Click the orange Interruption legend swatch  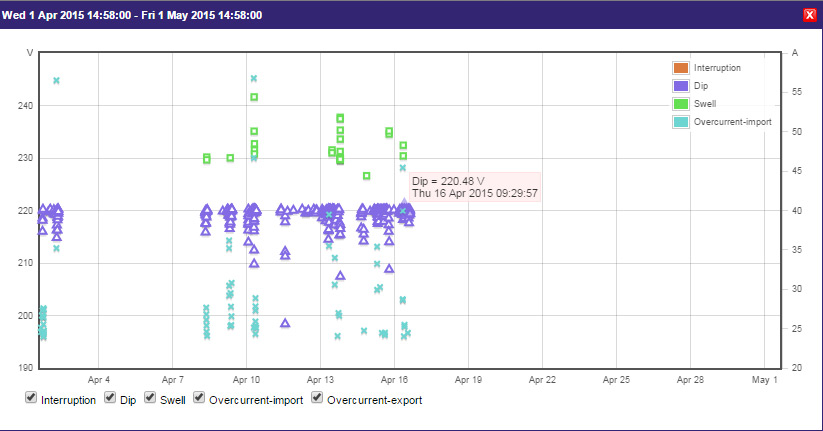tap(681, 68)
